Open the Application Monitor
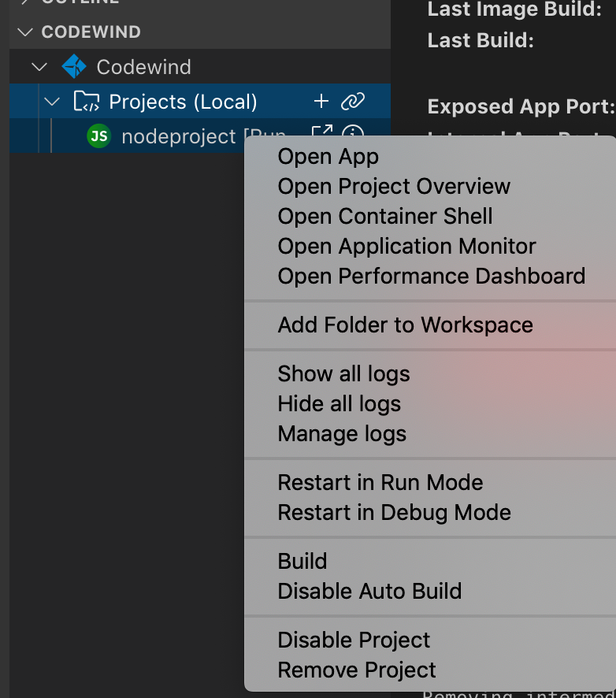The width and height of the screenshot is (616, 698). coord(406,246)
